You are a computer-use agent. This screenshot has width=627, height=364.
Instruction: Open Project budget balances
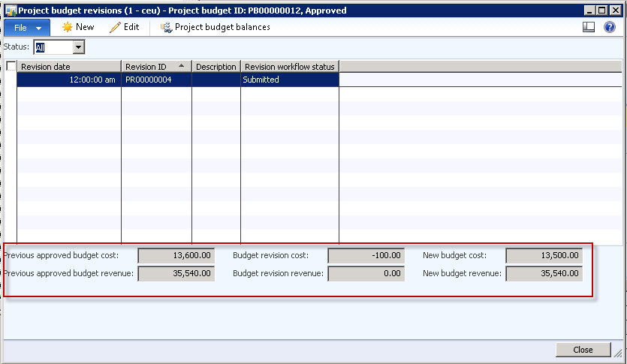coord(215,27)
